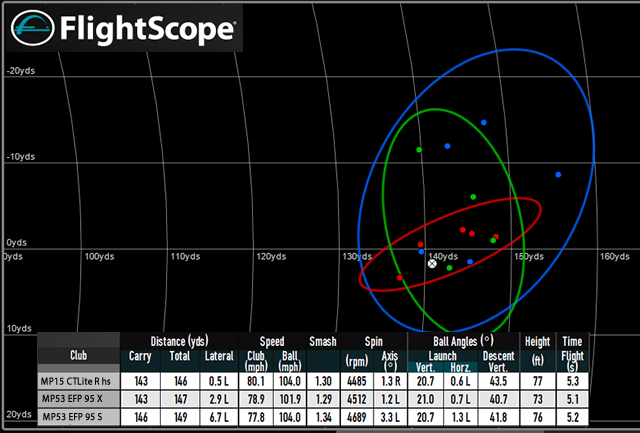Viewport: 640px width, 433px height.
Task: Select the MP15 CTLite R hs club row
Action: tap(313, 381)
